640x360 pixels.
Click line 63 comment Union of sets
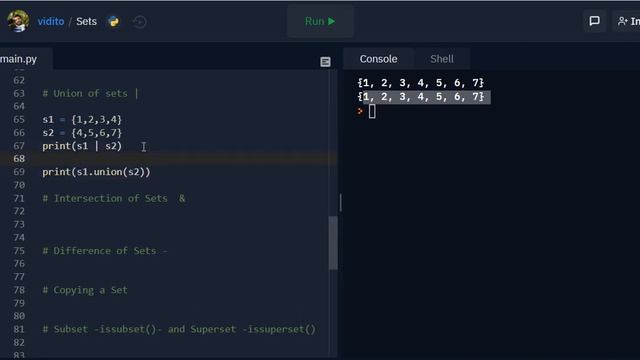90,93
